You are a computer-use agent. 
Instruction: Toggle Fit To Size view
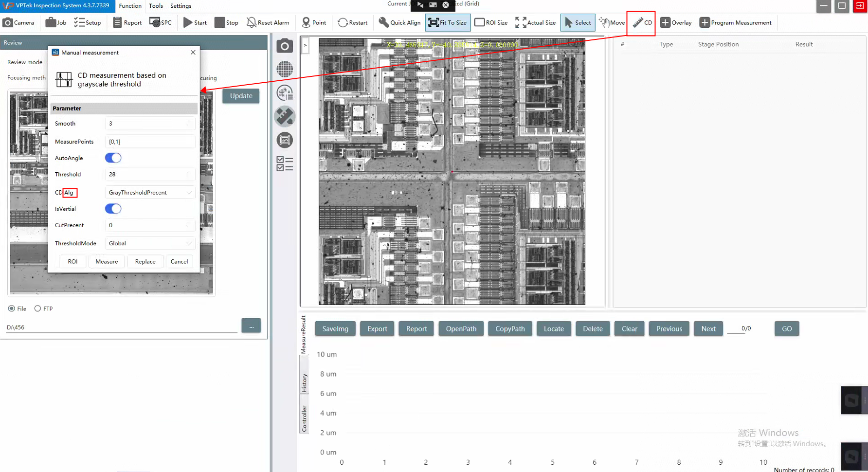[x=448, y=22]
